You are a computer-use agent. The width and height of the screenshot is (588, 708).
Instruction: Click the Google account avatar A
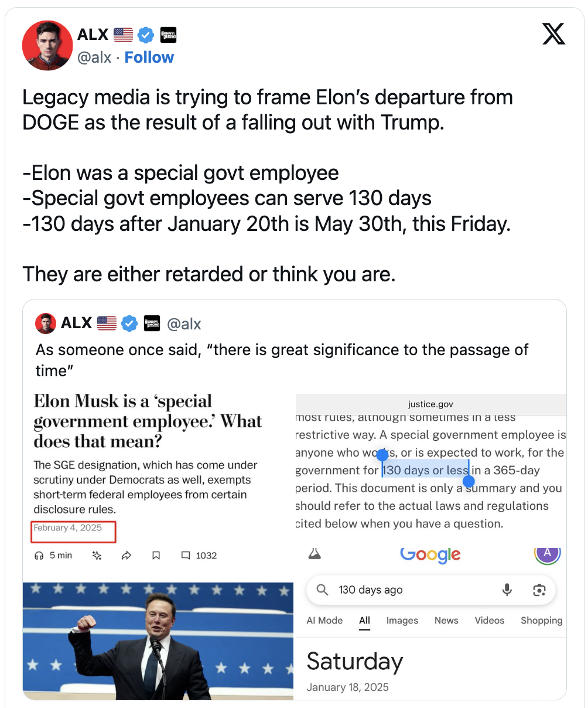click(x=548, y=553)
